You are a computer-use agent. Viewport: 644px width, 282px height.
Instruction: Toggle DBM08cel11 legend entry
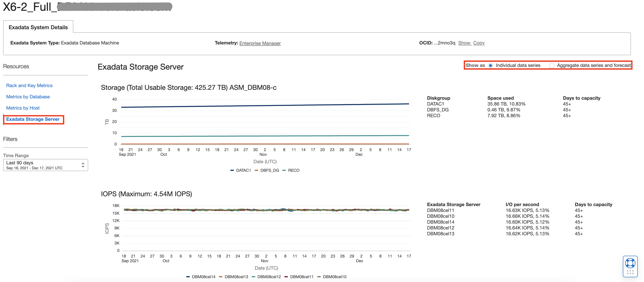302,277
